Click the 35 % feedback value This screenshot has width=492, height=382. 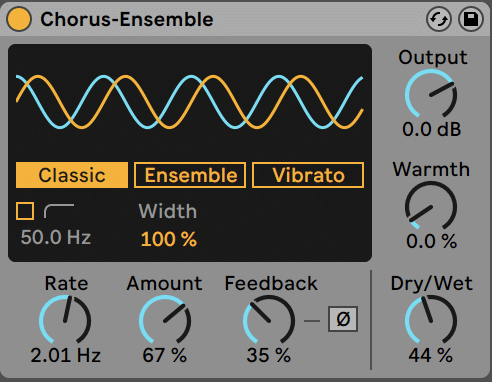click(269, 355)
